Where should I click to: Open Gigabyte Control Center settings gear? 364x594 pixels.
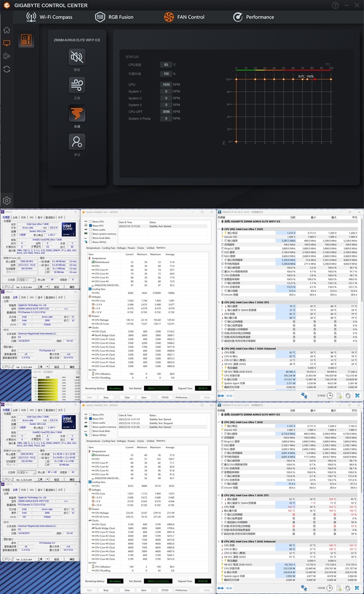coord(7,200)
